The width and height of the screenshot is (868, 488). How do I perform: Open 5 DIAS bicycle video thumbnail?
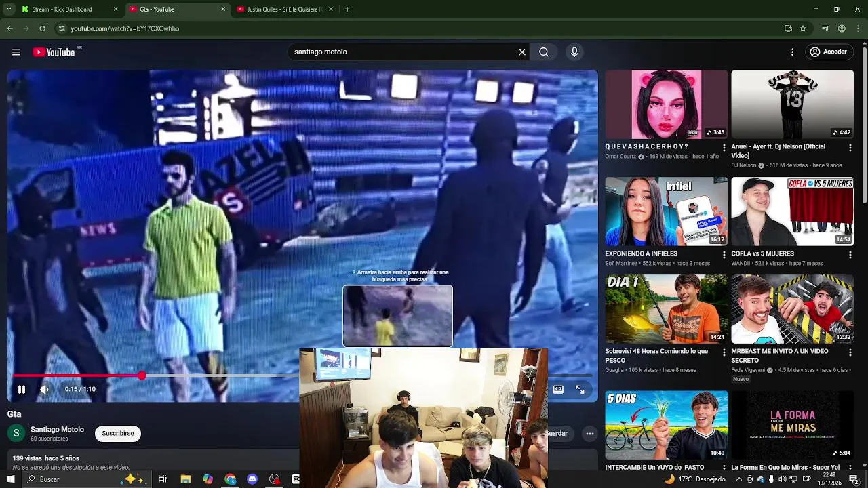click(666, 425)
